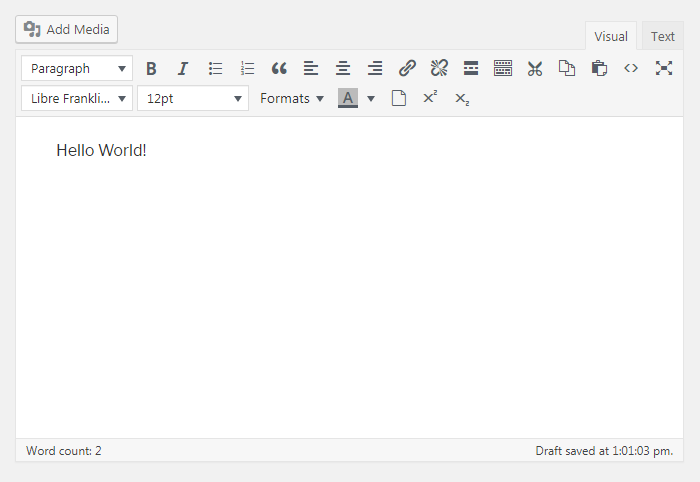Open the source code icon
Screen dimensions: 700x482
(631, 68)
